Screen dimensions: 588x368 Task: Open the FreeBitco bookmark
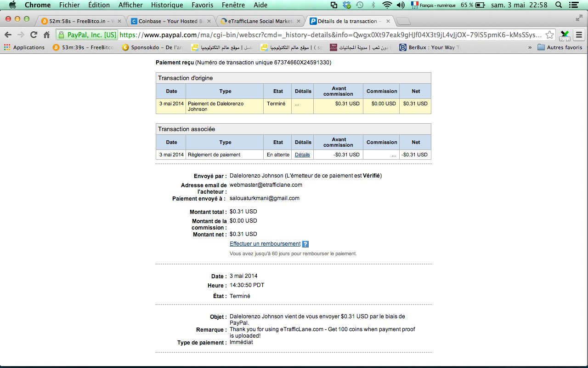[84, 47]
